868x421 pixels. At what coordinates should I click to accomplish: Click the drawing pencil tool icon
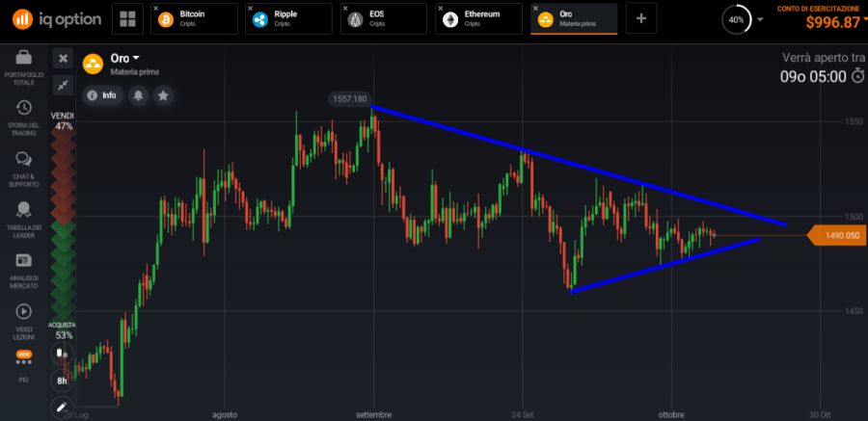pyautogui.click(x=63, y=406)
